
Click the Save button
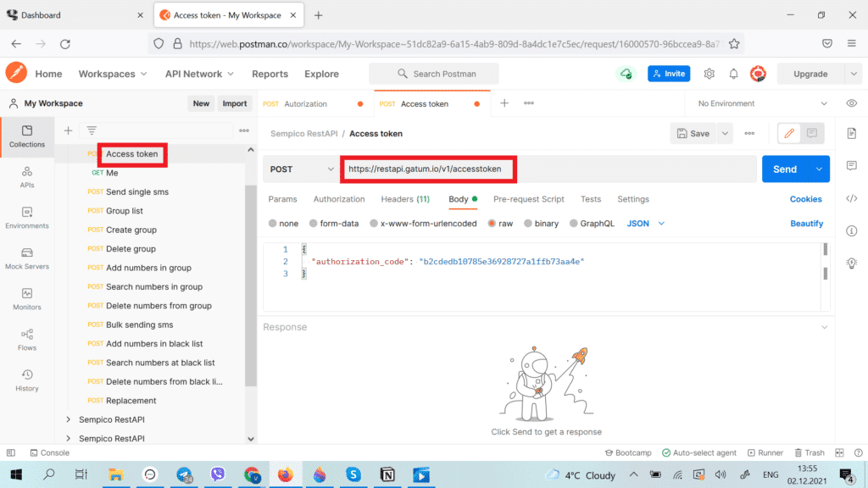tap(693, 133)
